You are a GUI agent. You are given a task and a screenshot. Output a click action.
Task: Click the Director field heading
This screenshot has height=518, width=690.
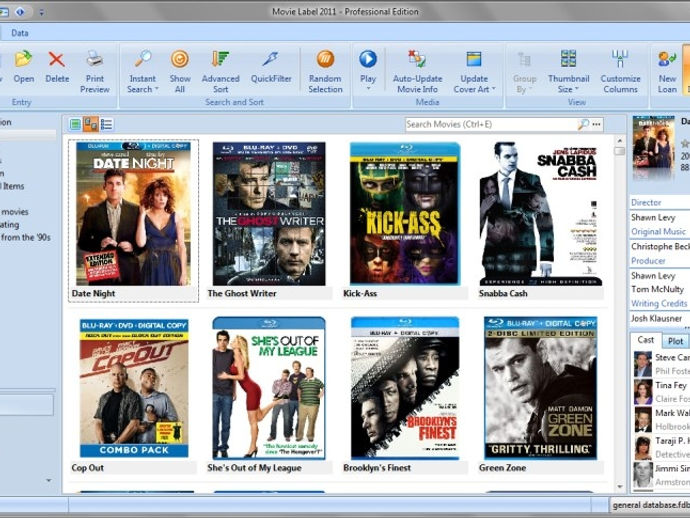(646, 202)
